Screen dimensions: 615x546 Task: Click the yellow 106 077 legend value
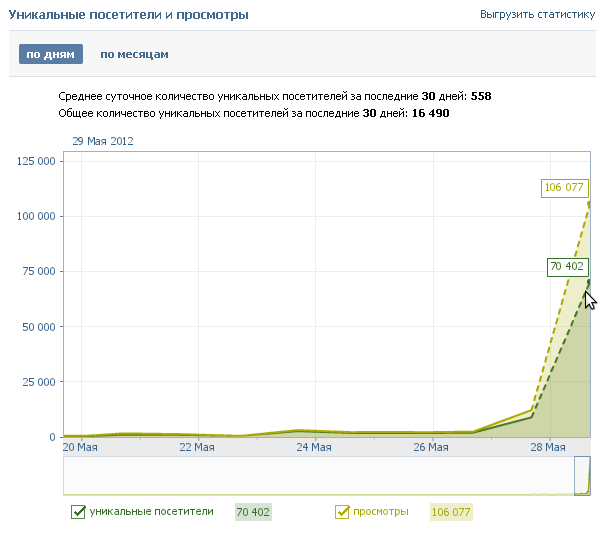coord(450,512)
